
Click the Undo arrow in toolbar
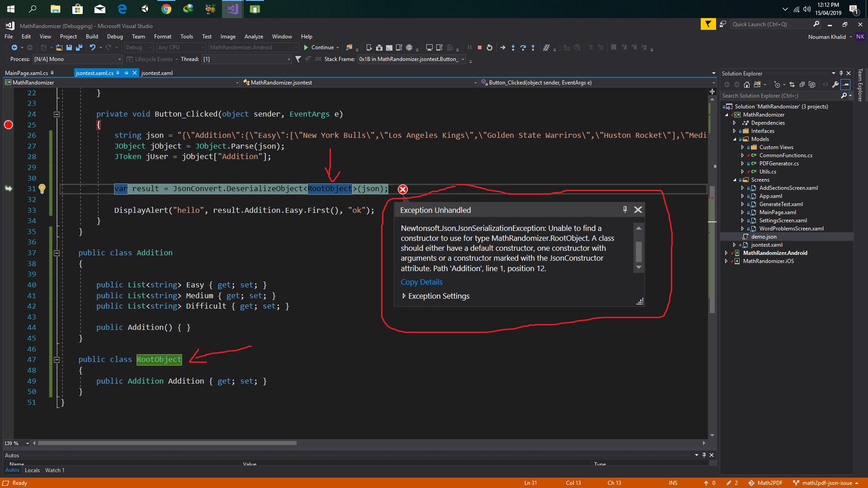(92, 47)
